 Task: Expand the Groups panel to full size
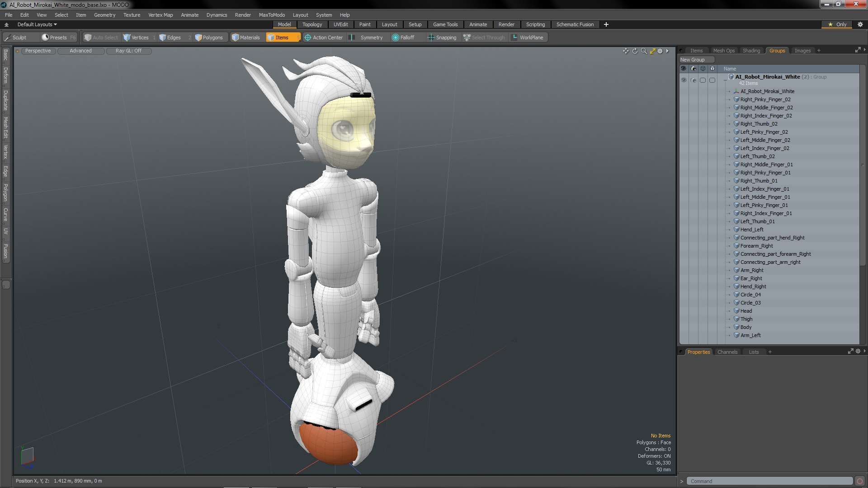[858, 50]
